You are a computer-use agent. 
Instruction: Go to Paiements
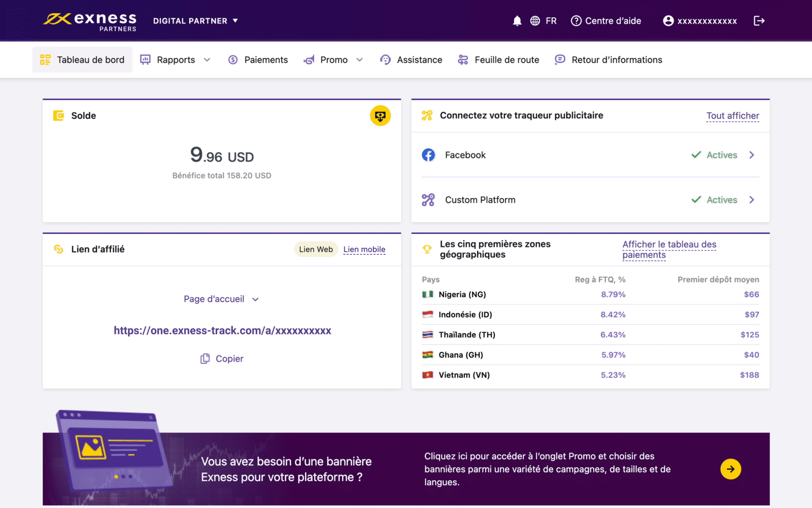point(258,60)
